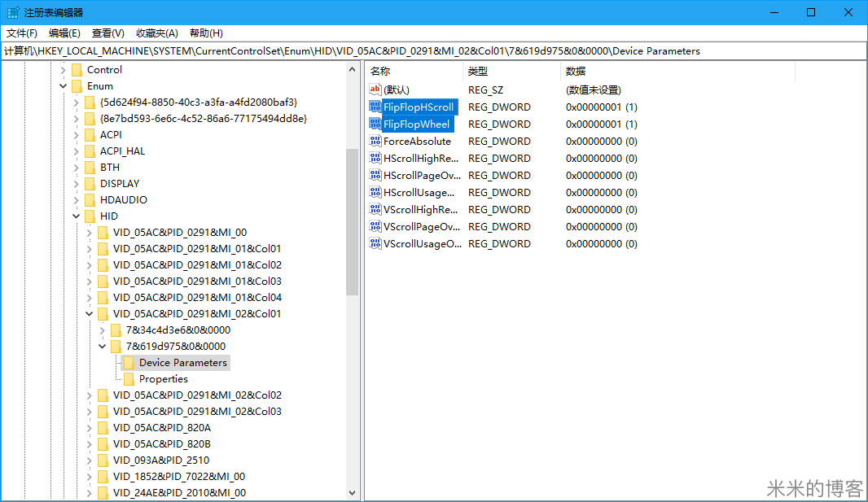Click the FlipFlopWheel DWORD value icon
The height and width of the screenshot is (502, 868).
click(x=375, y=124)
